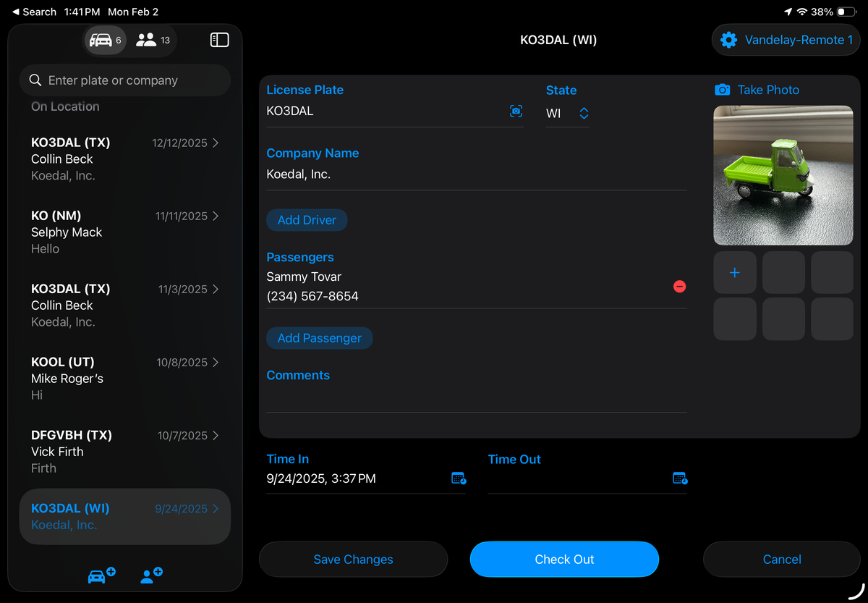Expand chevron next to 10/8/2025
This screenshot has width=868, height=603.
216,363
